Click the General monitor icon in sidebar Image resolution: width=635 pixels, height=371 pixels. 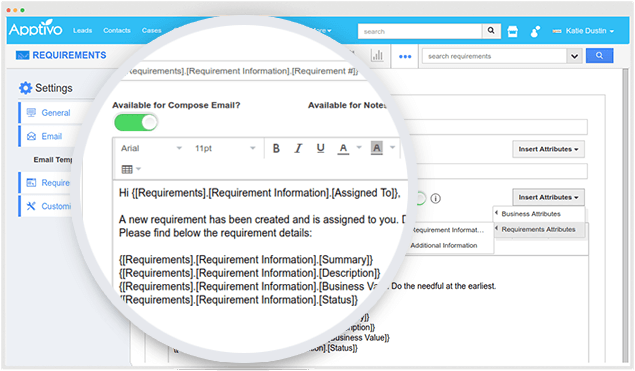pos(31,112)
